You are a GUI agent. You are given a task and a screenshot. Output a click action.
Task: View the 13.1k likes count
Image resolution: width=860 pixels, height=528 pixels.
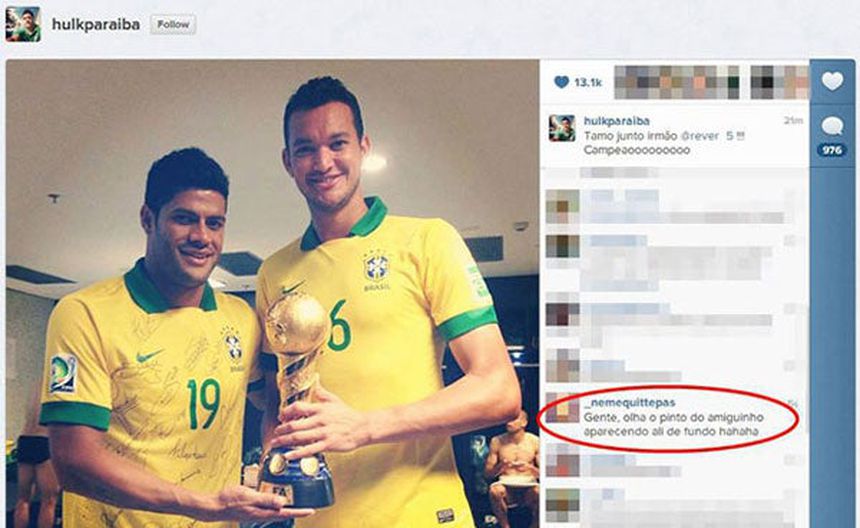click(x=588, y=83)
